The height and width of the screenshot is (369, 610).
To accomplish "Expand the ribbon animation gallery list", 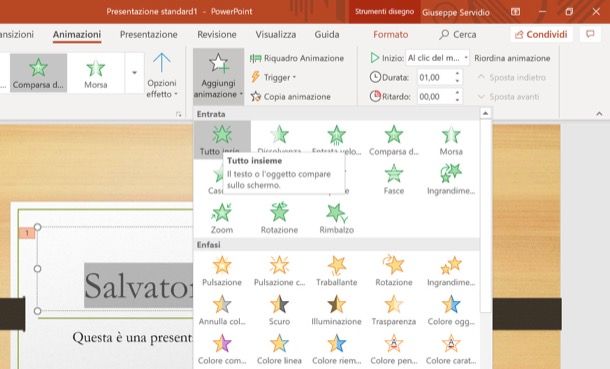I will 134,73.
